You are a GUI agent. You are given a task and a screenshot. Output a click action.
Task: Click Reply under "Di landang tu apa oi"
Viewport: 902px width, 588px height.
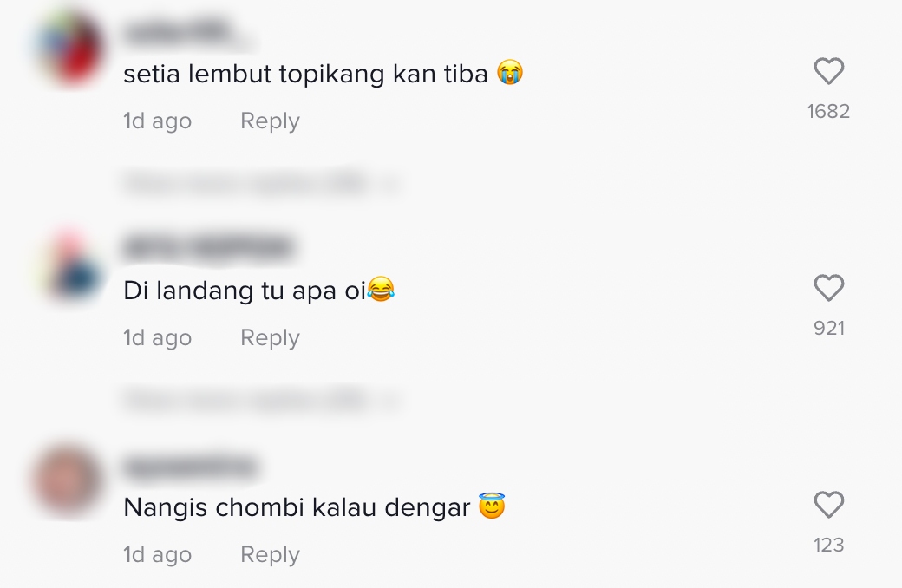(270, 338)
